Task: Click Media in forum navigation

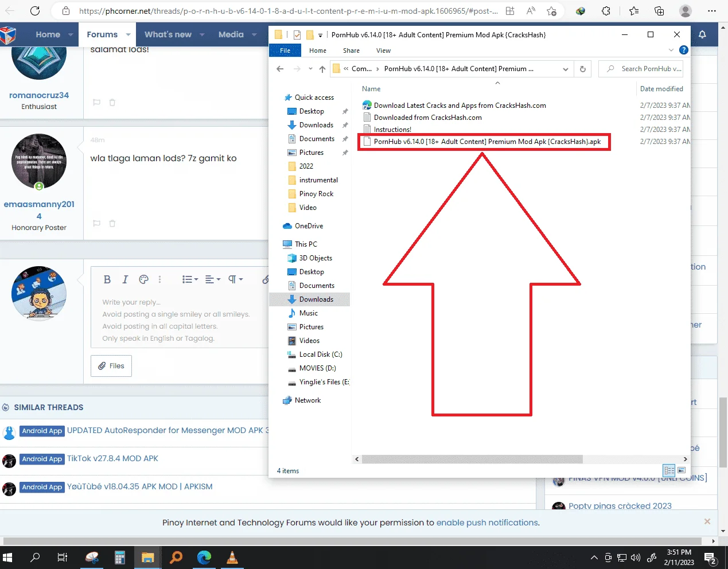Action: point(231,34)
